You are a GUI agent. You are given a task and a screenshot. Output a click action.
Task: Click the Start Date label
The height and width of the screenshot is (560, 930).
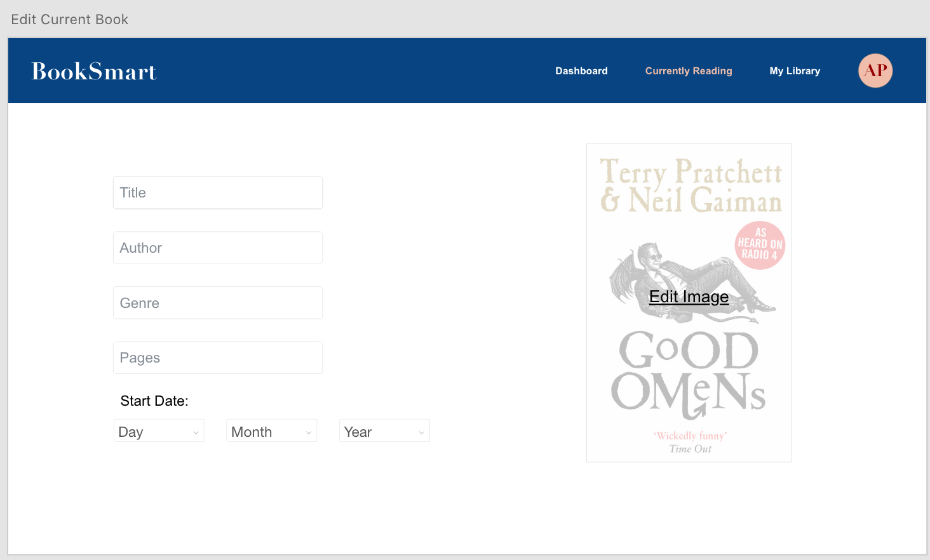click(154, 401)
